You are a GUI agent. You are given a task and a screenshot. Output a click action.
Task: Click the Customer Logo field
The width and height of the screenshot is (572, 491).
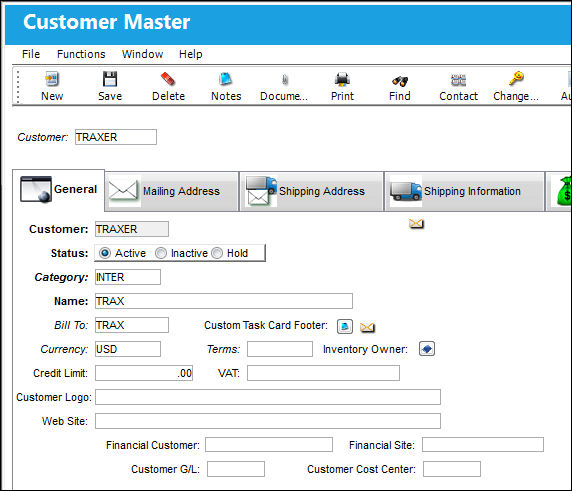268,397
